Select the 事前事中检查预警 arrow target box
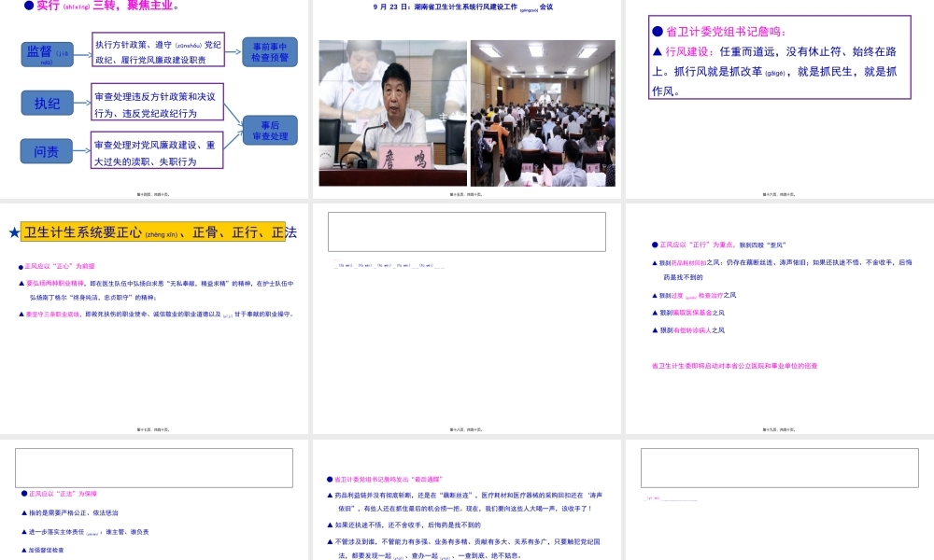Image resolution: width=934 pixels, height=560 pixels. pyautogui.click(x=269, y=50)
